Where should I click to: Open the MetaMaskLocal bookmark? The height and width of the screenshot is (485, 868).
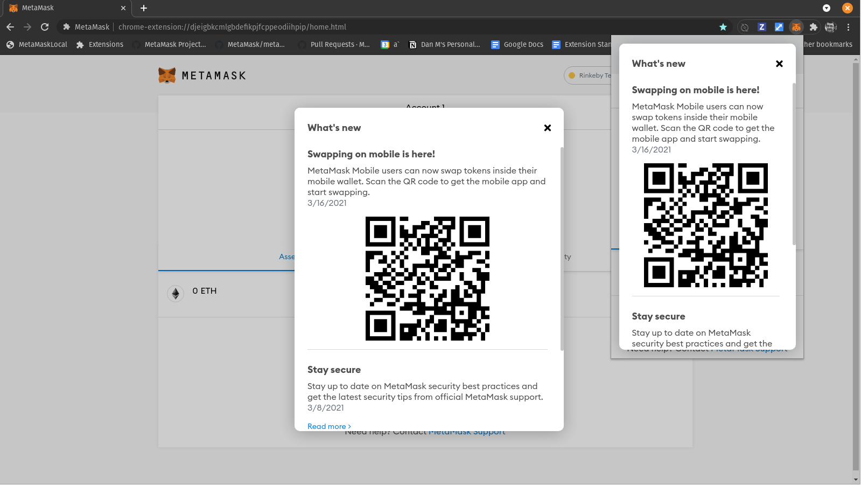click(37, 45)
